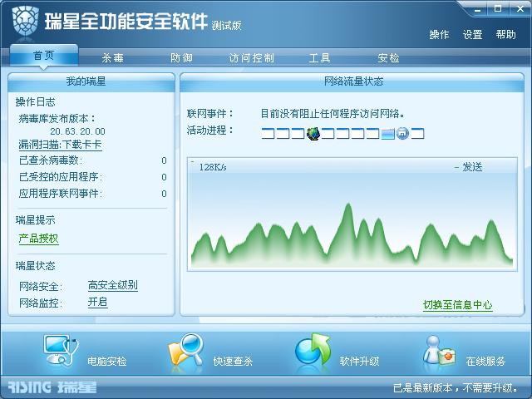Click the 漏洞扫描:下载卡卡 link

pyautogui.click(x=60, y=145)
